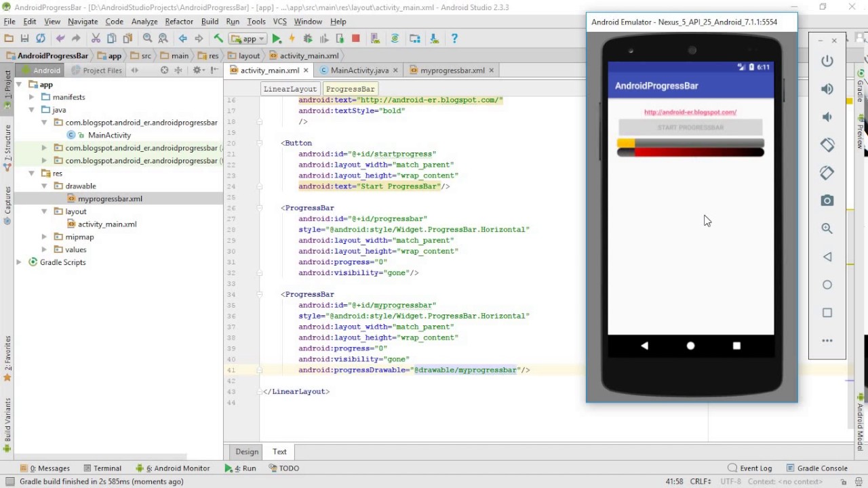Expand Gradle Scripts node
Viewport: 868px width, 488px height.
pos(19,262)
